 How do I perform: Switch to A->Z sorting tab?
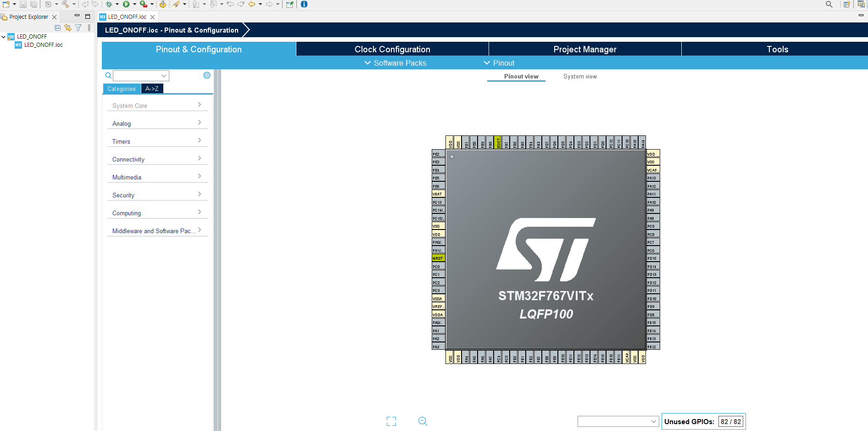(x=152, y=89)
